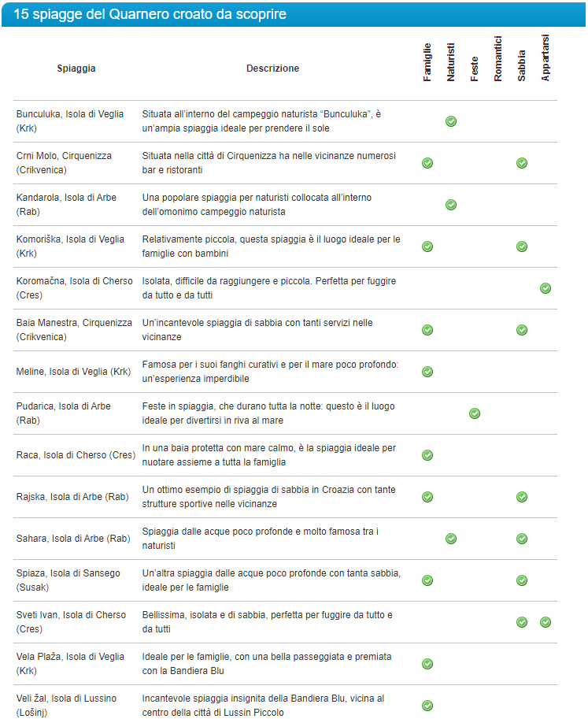Image resolution: width=588 pixels, height=719 pixels.
Task: Click the Appartarsi checkmark for Koromačna
Action: (x=545, y=288)
